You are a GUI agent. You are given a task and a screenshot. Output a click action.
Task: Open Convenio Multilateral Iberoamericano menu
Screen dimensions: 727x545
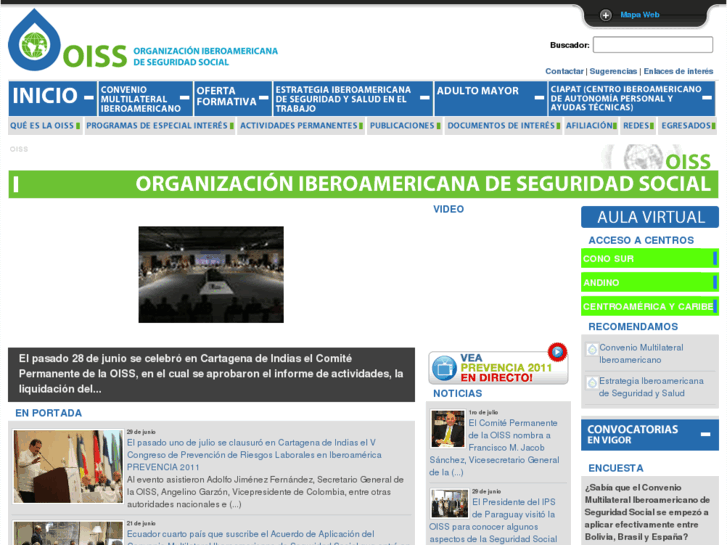[140, 99]
